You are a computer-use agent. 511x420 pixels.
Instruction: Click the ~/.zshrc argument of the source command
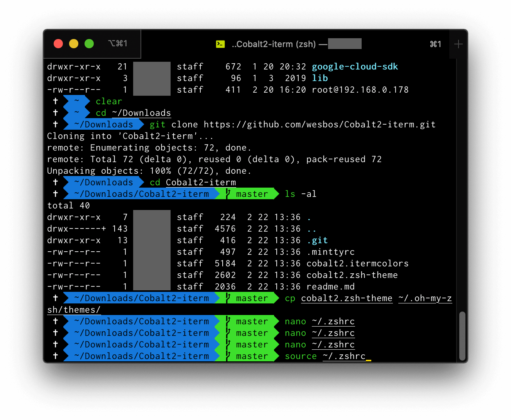(x=344, y=356)
